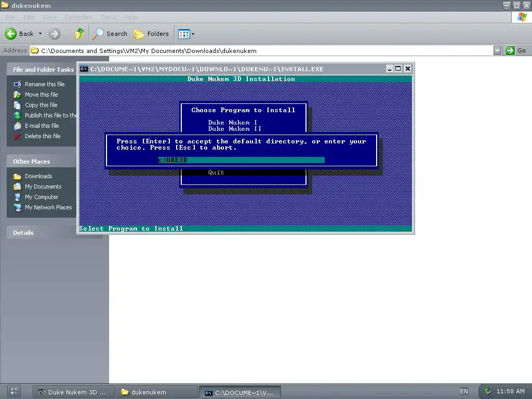Open the Favorites menu
Screen dimensions: 532x399
78,17
